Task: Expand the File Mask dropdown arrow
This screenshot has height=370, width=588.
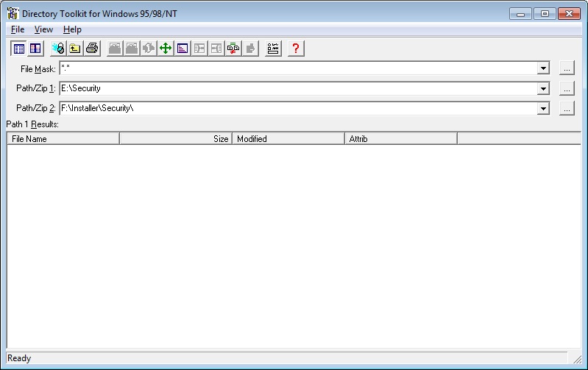Action: tap(543, 68)
